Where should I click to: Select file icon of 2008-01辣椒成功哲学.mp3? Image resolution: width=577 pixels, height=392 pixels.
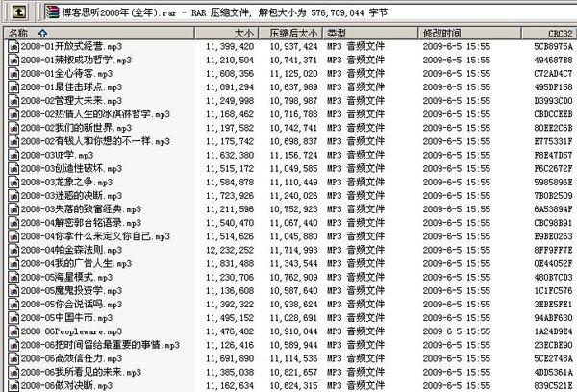[13, 61]
